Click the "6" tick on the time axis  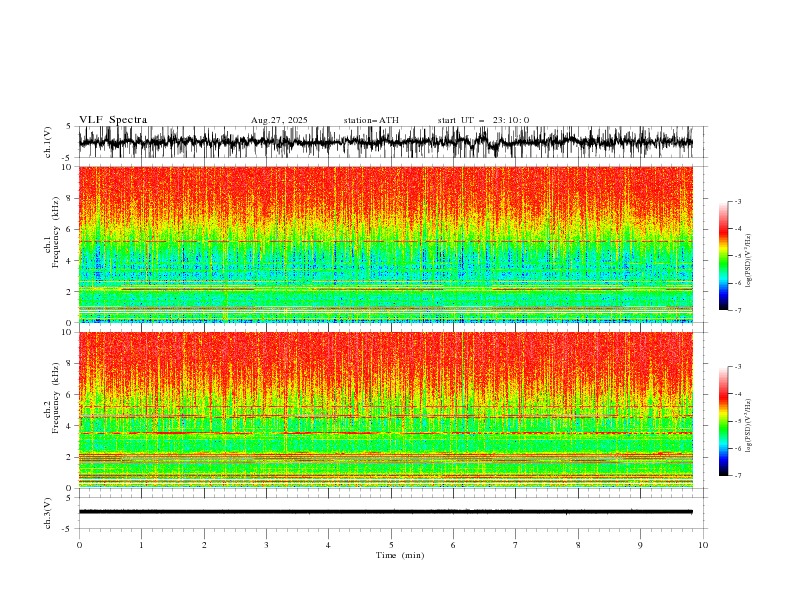[453, 545]
